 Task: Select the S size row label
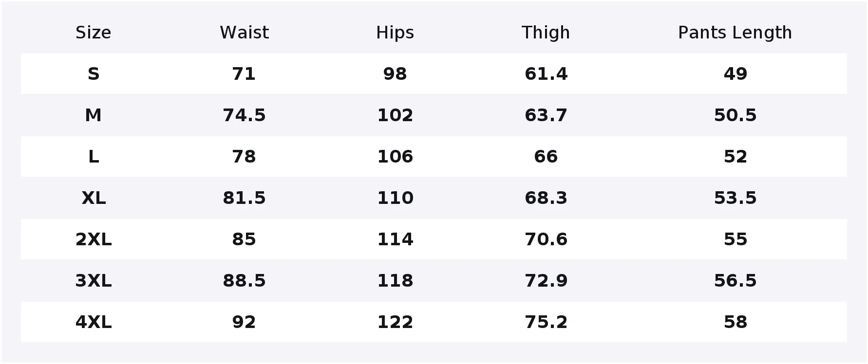pyautogui.click(x=93, y=74)
